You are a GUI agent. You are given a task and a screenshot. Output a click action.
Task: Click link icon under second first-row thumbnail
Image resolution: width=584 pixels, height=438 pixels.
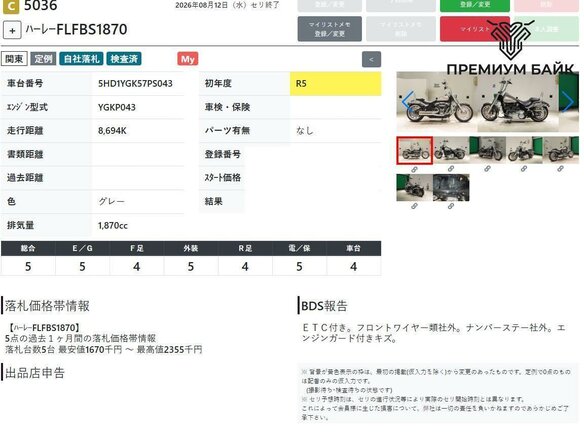click(x=451, y=169)
